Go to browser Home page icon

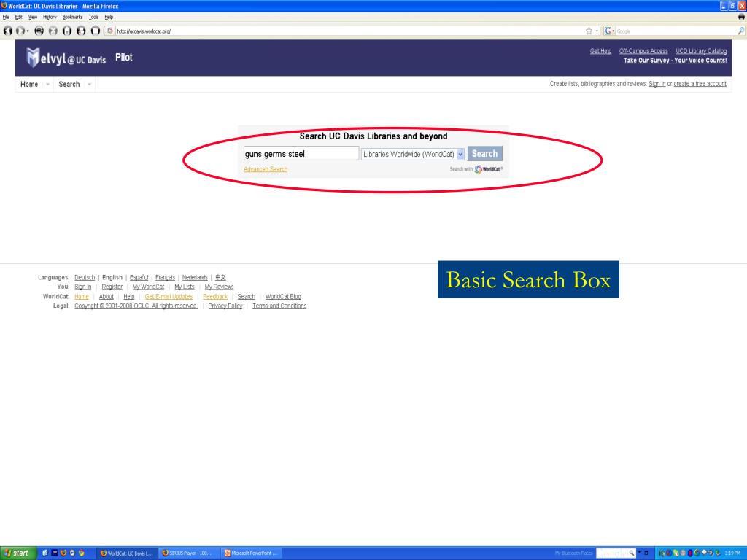[x=67, y=31]
